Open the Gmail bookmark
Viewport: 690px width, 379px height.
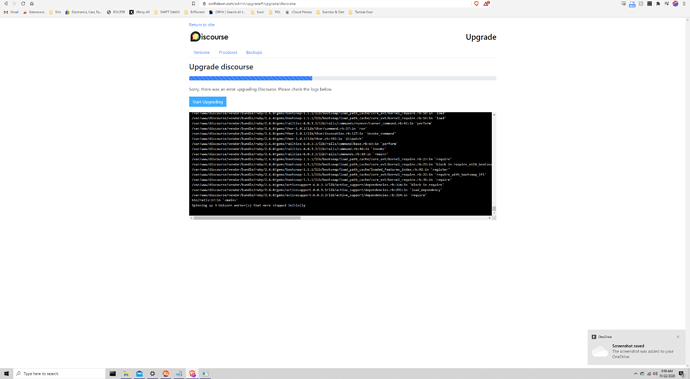[11, 12]
